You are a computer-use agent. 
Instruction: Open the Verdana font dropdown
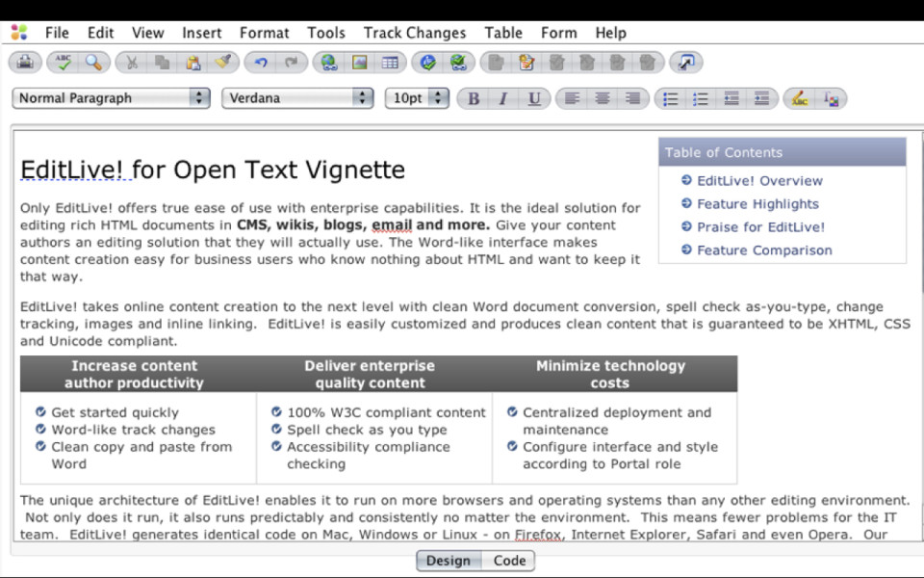[297, 98]
